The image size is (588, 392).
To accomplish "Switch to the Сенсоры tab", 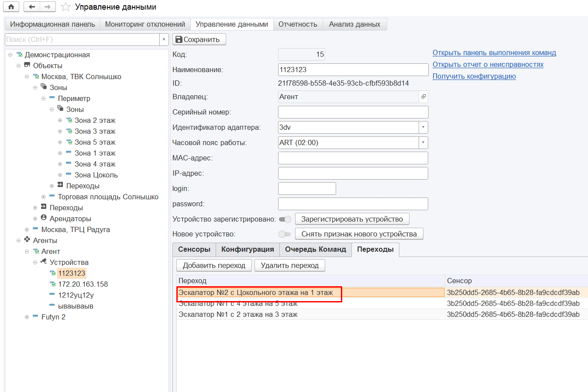I will click(194, 249).
